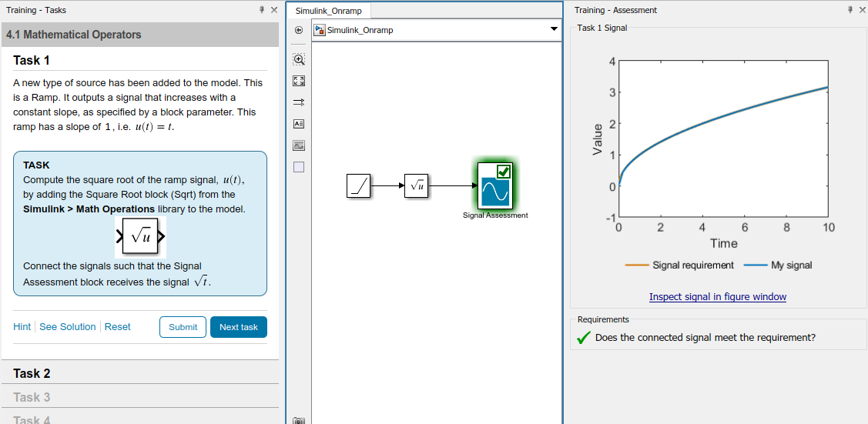Click the back navigation arrow icon
Viewport: 868px width, 424px height.
coord(299,30)
